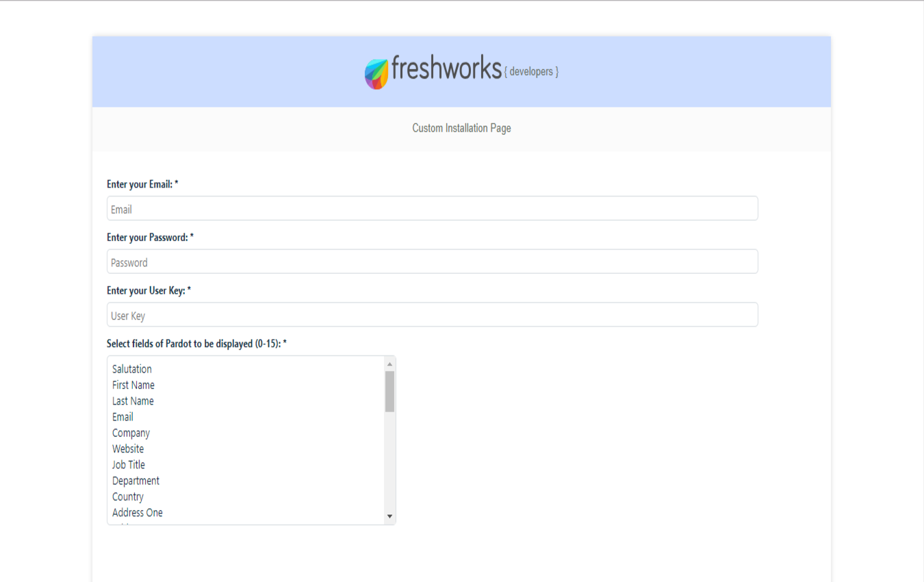Open the Custom Installation Page heading
This screenshot has width=924, height=582.
tap(461, 128)
